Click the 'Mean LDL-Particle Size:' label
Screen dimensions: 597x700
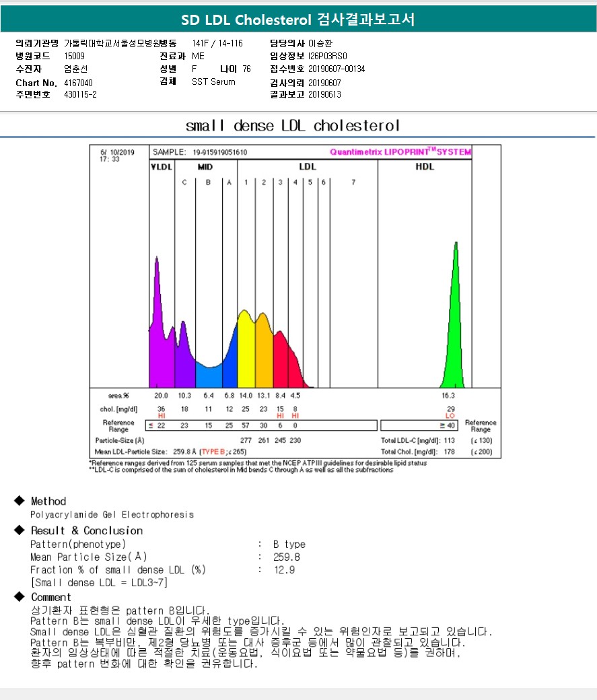[131, 452]
